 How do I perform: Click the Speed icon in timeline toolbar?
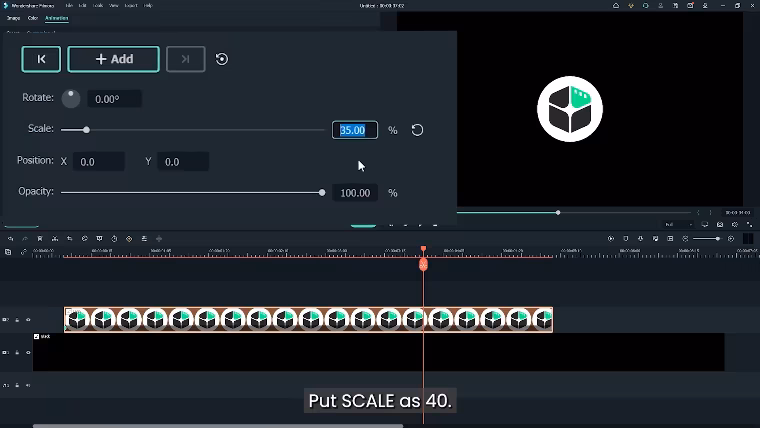(x=84, y=238)
